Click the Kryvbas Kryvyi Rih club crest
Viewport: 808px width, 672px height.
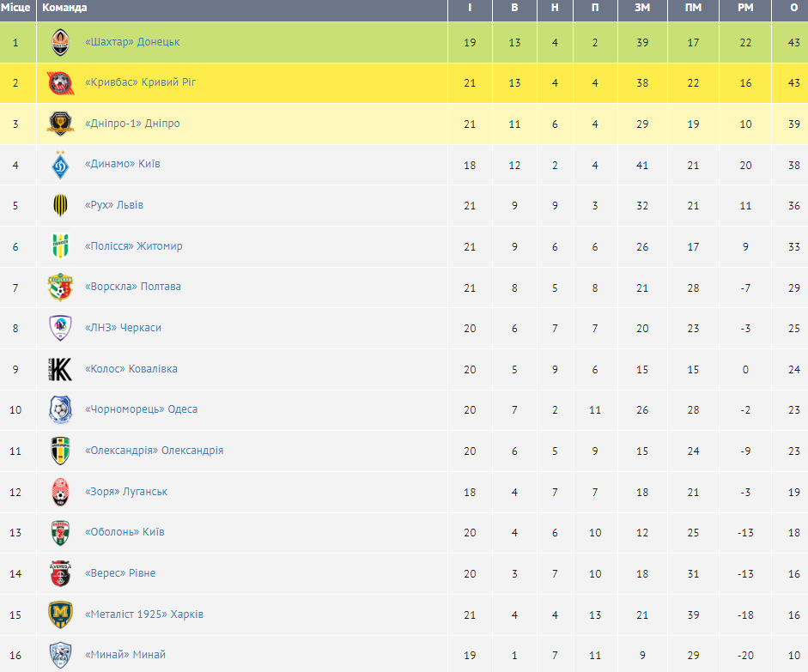click(x=60, y=83)
